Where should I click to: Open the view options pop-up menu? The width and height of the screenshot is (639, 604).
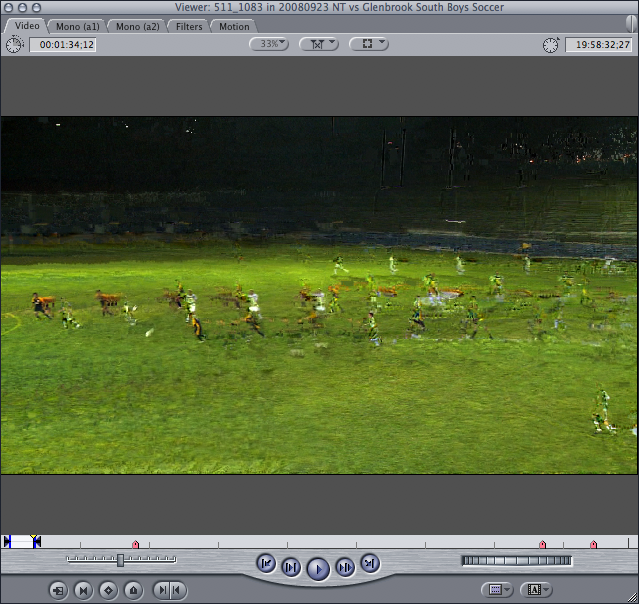(368, 44)
